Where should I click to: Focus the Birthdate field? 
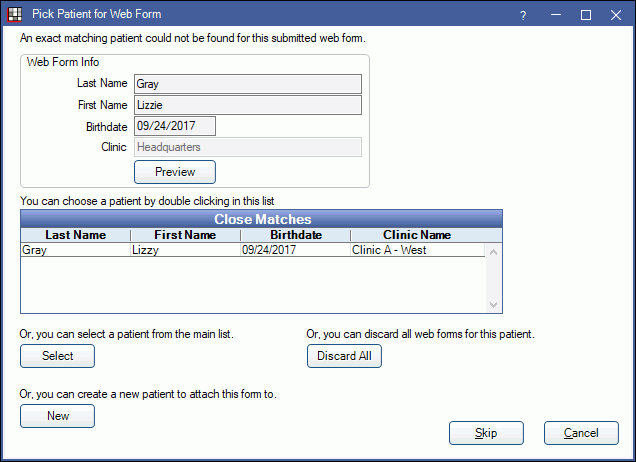point(174,126)
